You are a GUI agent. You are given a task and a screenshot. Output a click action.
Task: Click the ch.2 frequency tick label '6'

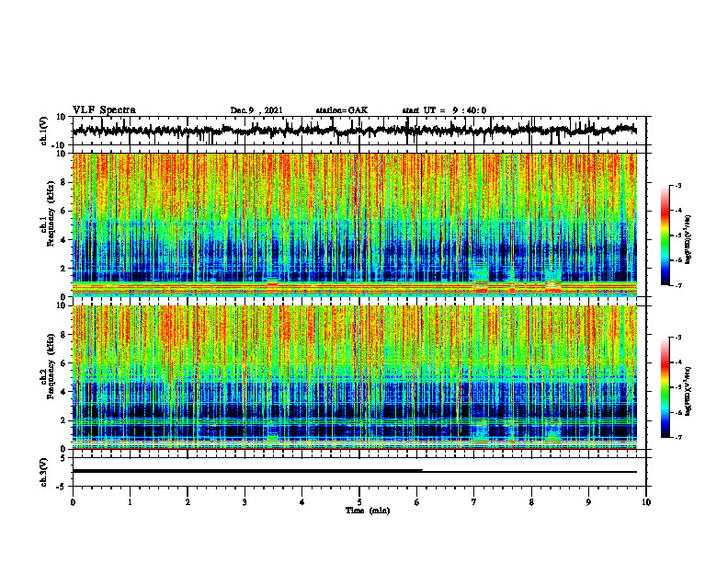(63, 363)
